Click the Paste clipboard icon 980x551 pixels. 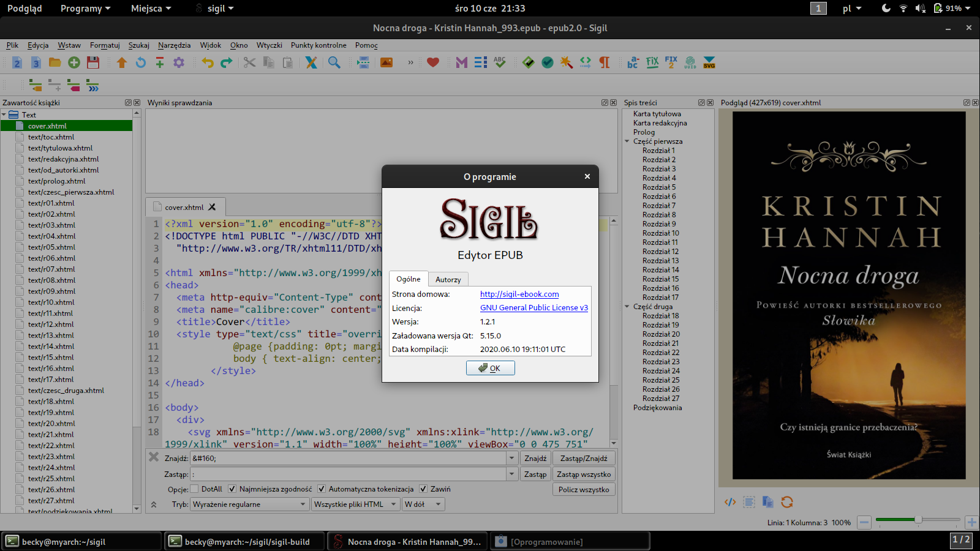pos(287,62)
